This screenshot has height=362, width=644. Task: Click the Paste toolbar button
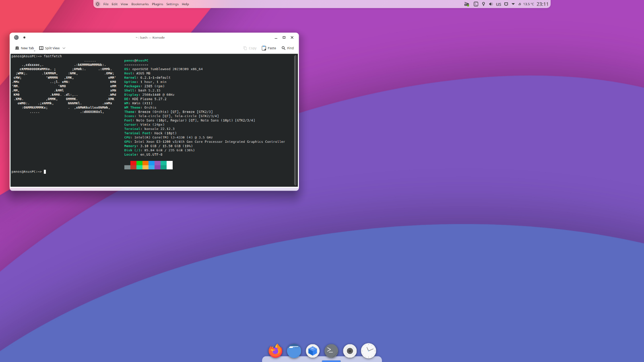click(269, 48)
